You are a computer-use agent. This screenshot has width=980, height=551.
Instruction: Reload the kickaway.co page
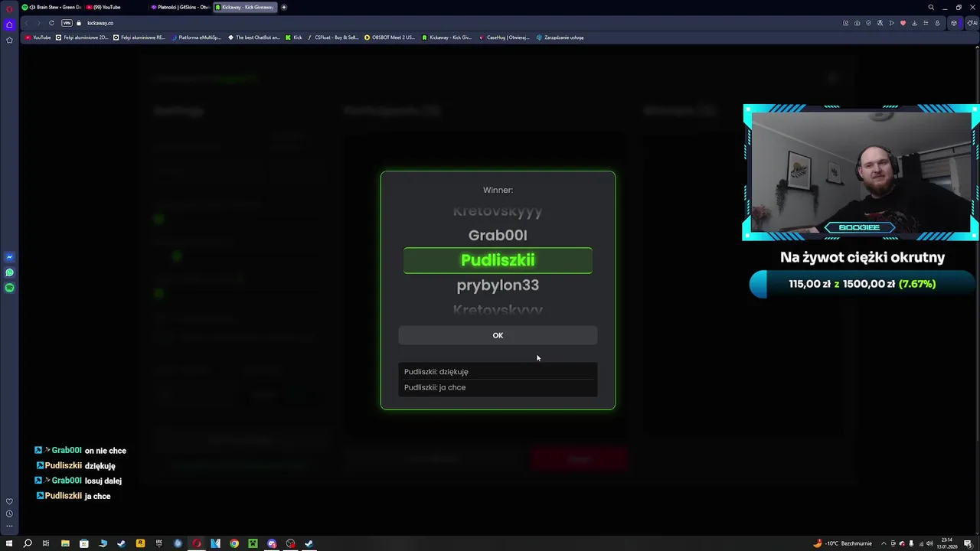pyautogui.click(x=51, y=23)
